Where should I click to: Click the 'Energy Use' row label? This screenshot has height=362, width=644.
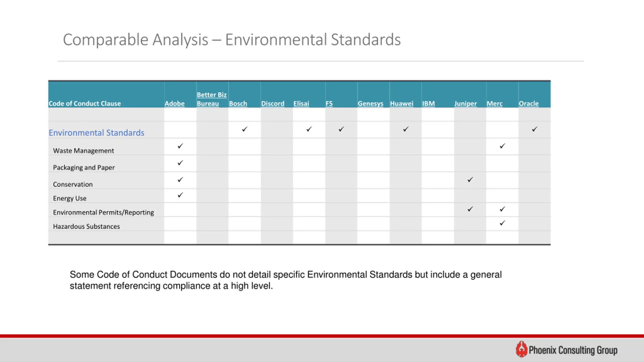click(x=70, y=198)
